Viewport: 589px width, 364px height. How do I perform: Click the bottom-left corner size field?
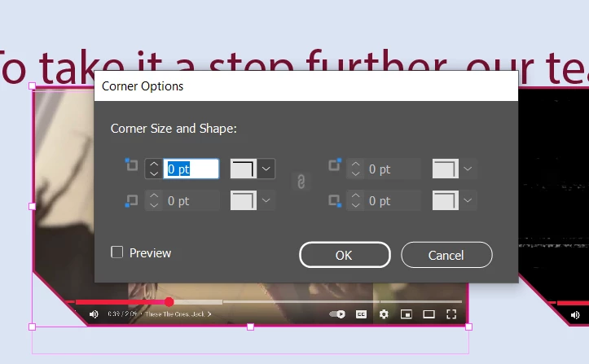coord(191,200)
